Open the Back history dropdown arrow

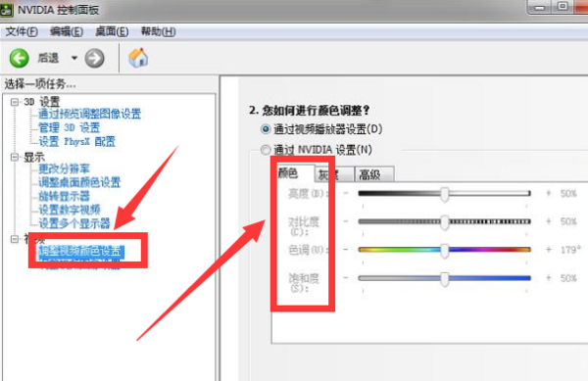(74, 58)
